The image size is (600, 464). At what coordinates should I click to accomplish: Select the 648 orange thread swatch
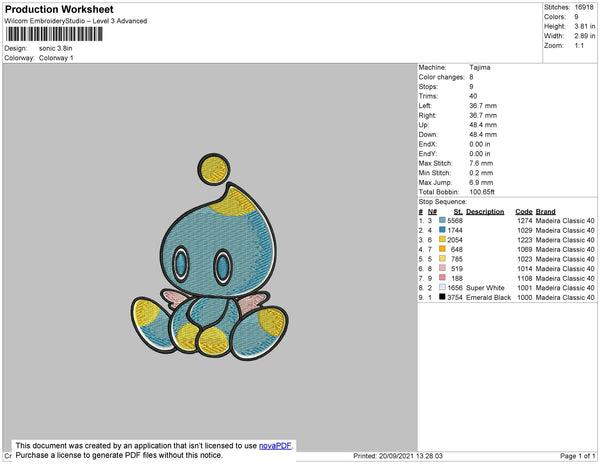click(x=442, y=249)
